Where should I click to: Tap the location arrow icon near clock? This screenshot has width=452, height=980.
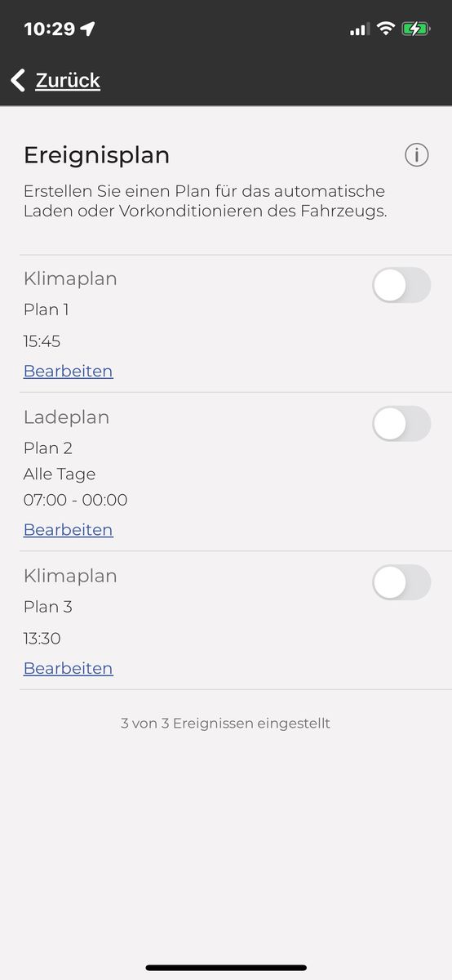(x=87, y=29)
